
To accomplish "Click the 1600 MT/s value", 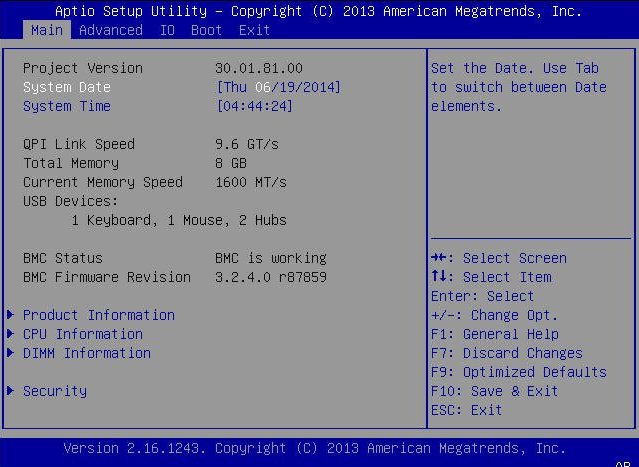I will 251,182.
